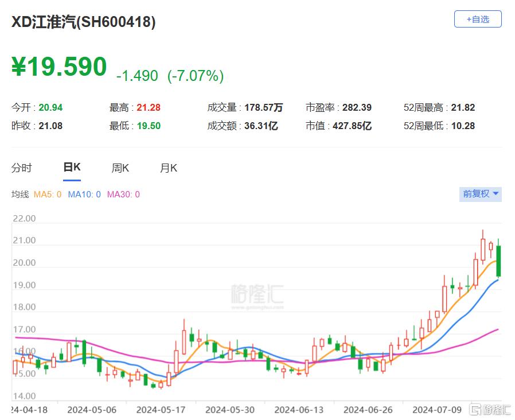
Task: Click the 成交额 value 36.31亿
Action: [x=261, y=126]
